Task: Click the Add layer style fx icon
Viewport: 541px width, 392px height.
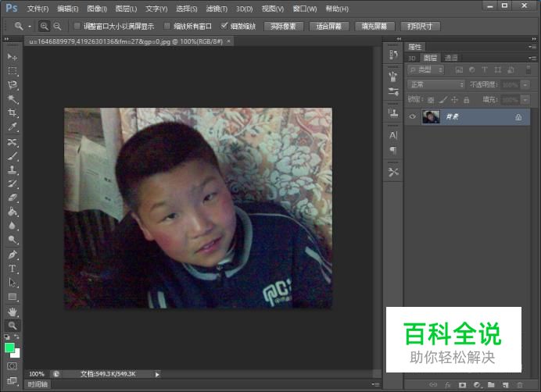Action: (448, 385)
